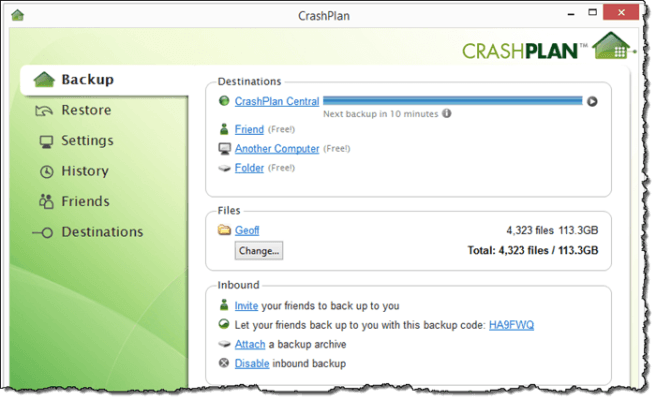
Task: Open the Backup tab in sidebar
Action: (x=87, y=80)
